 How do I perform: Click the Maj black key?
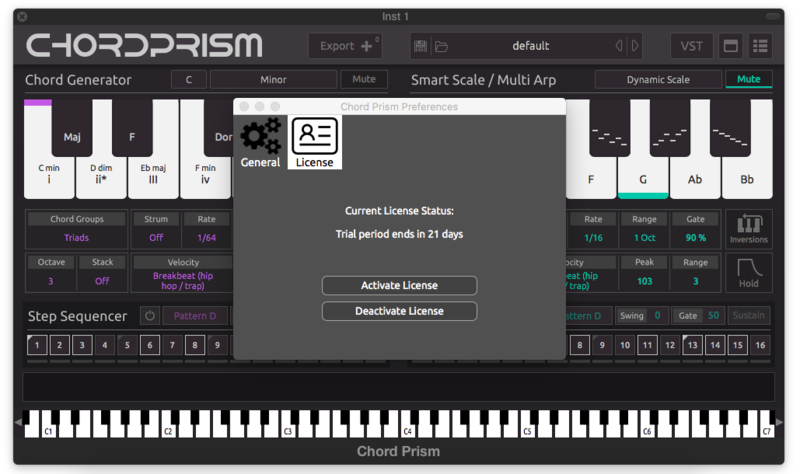(72, 129)
